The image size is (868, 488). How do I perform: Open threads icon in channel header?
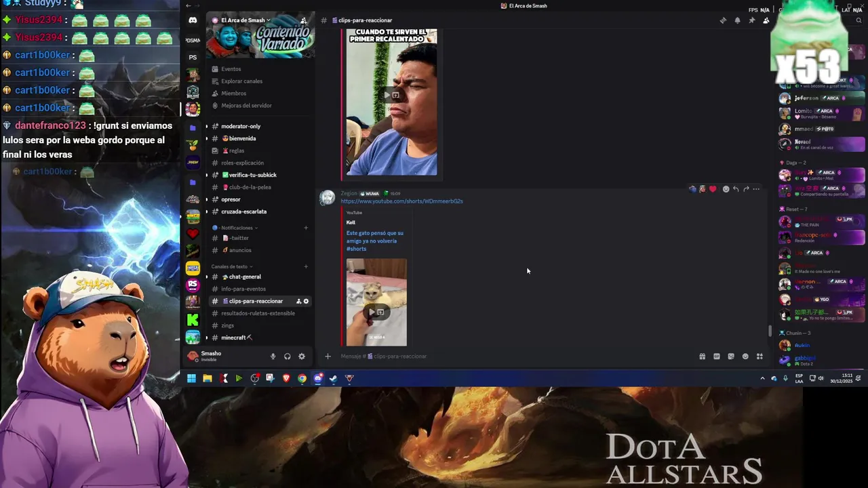click(723, 20)
